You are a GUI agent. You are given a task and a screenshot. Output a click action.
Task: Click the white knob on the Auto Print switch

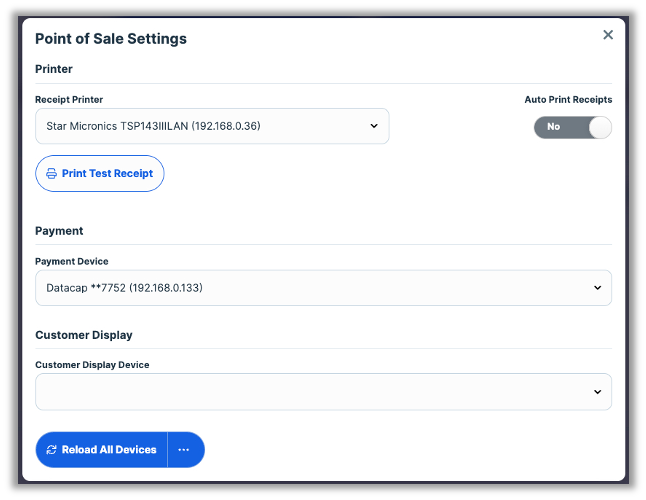(x=598, y=127)
